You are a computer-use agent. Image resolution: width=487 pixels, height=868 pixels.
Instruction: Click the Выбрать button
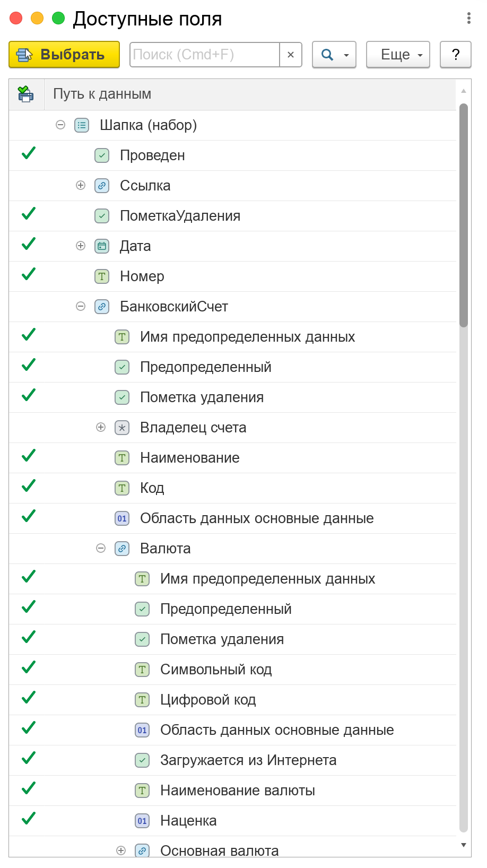pos(64,55)
